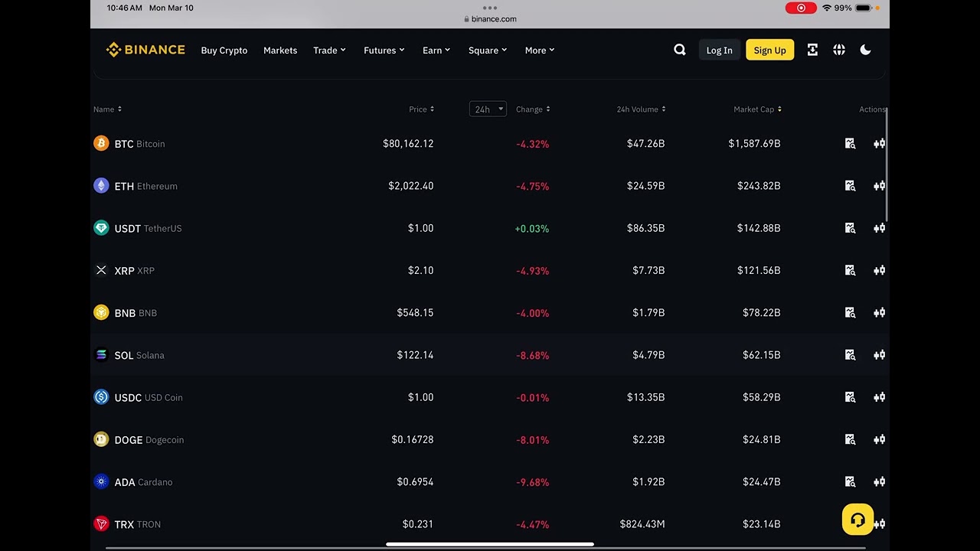Click the Bitcoin coin logo

click(101, 143)
